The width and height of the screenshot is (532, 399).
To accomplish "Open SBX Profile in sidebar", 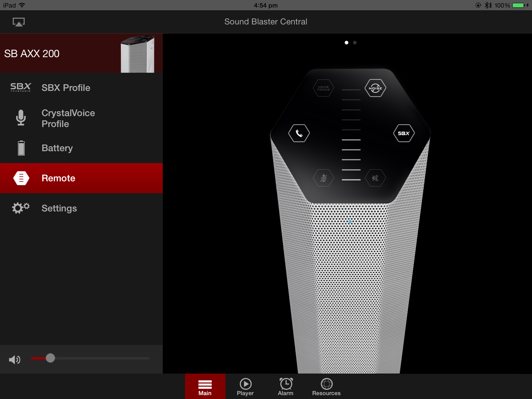I will tap(66, 88).
